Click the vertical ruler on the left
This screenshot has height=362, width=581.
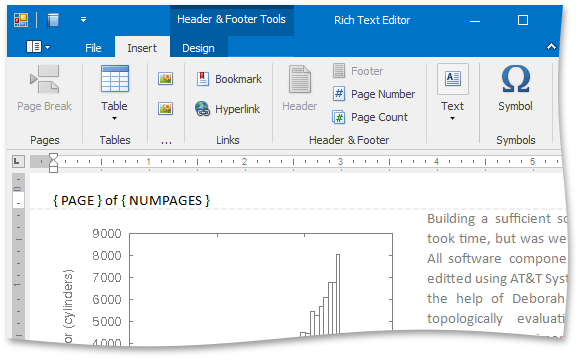click(18, 256)
